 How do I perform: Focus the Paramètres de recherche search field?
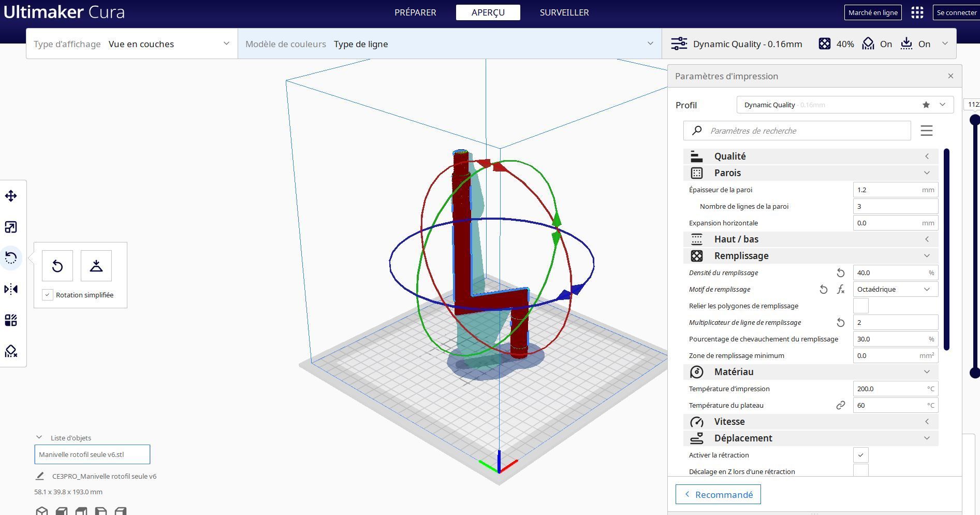tap(797, 131)
